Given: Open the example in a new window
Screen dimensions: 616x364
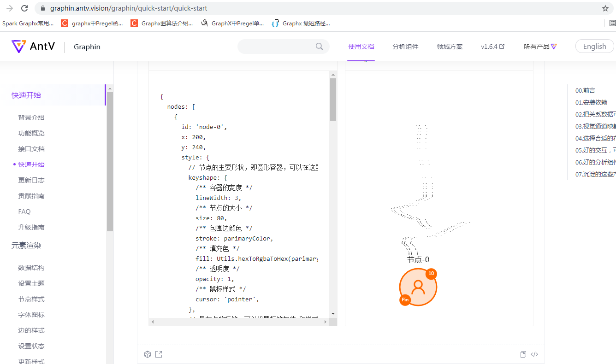Looking at the screenshot, I should 159,354.
